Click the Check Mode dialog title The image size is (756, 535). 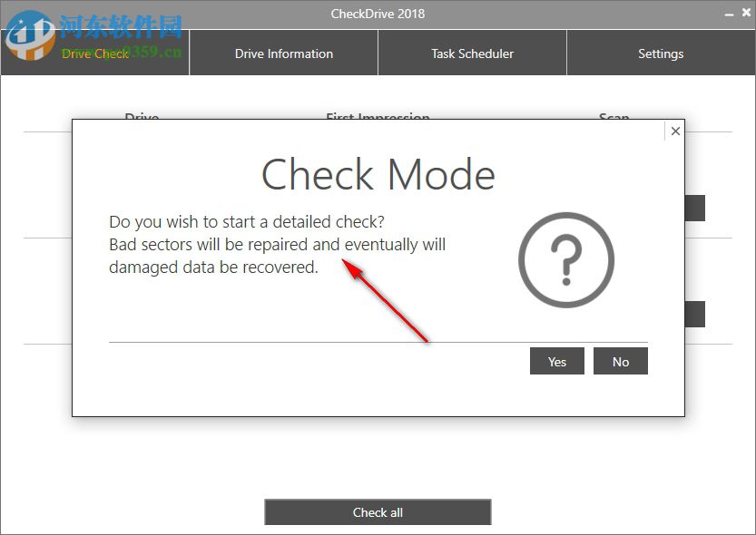pos(378,175)
